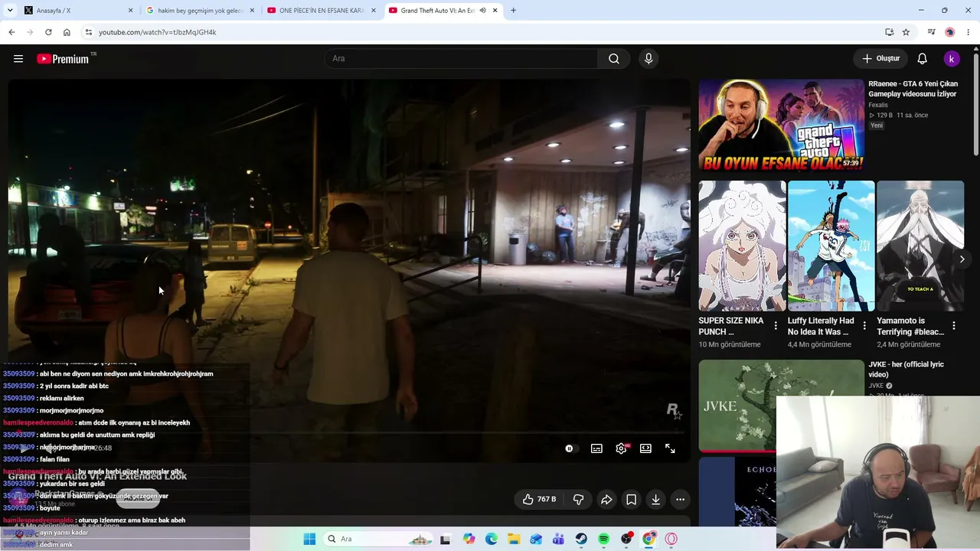Viewport: 980px width, 551px height.
Task: Bookmark this page with star icon
Action: pyautogui.click(x=906, y=32)
